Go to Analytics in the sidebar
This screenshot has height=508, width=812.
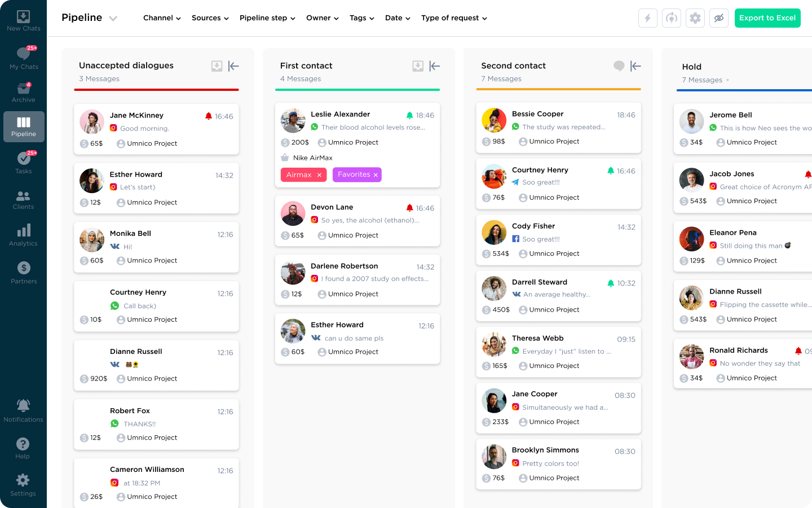(x=24, y=235)
